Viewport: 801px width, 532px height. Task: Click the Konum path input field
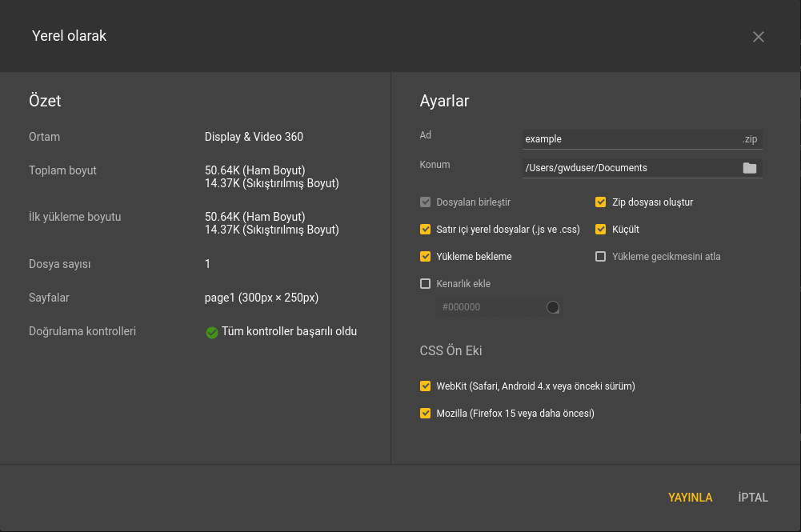(x=629, y=168)
